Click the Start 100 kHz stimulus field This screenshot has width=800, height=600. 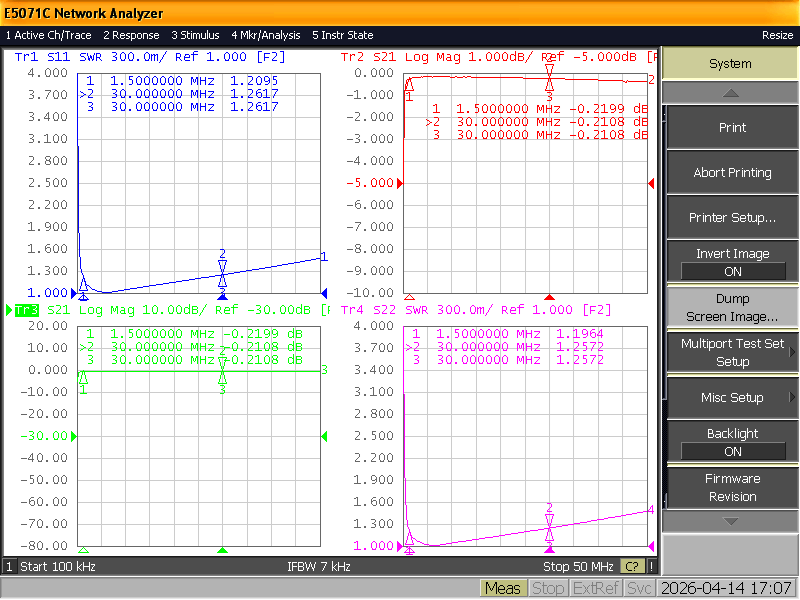pos(58,566)
